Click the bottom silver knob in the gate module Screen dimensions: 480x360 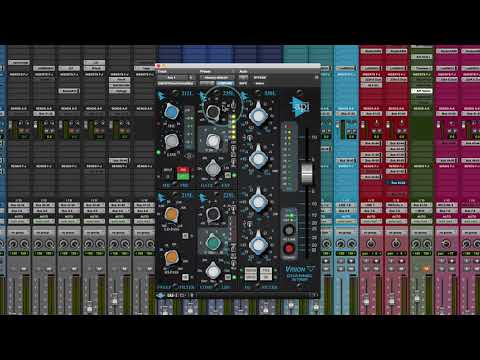tap(213, 168)
